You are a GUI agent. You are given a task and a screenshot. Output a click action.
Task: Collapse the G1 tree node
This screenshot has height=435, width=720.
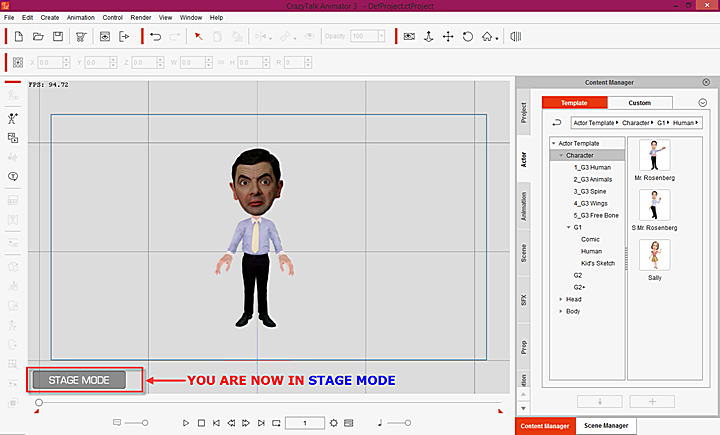pos(568,227)
